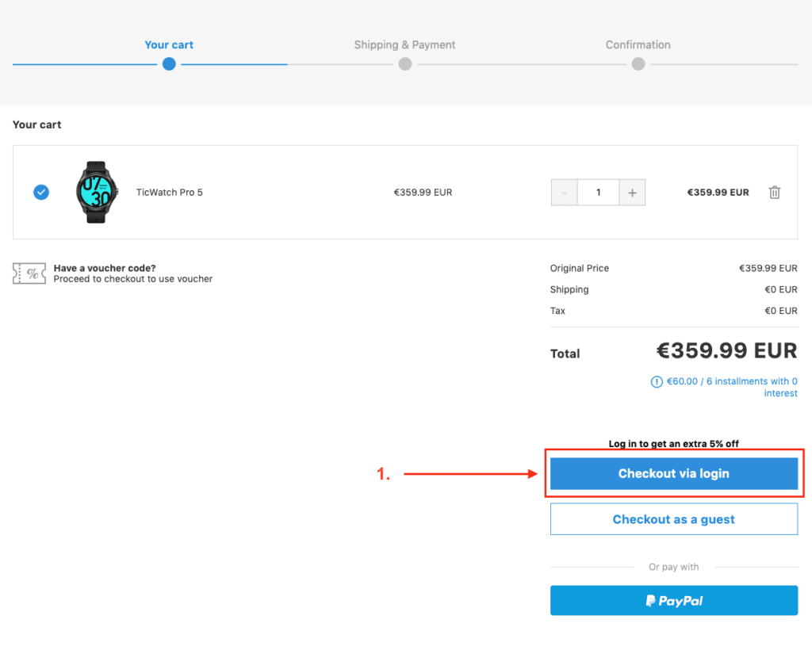Screen dimensions: 812x650
Task: Click the voucher coupon icon
Action: (x=29, y=273)
